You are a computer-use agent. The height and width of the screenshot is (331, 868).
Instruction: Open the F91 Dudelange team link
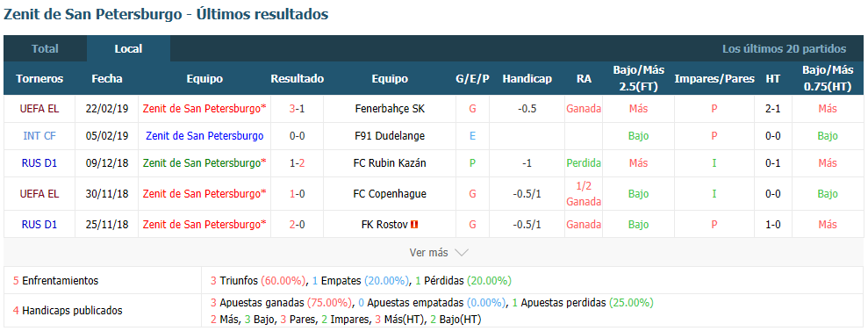tap(390, 135)
